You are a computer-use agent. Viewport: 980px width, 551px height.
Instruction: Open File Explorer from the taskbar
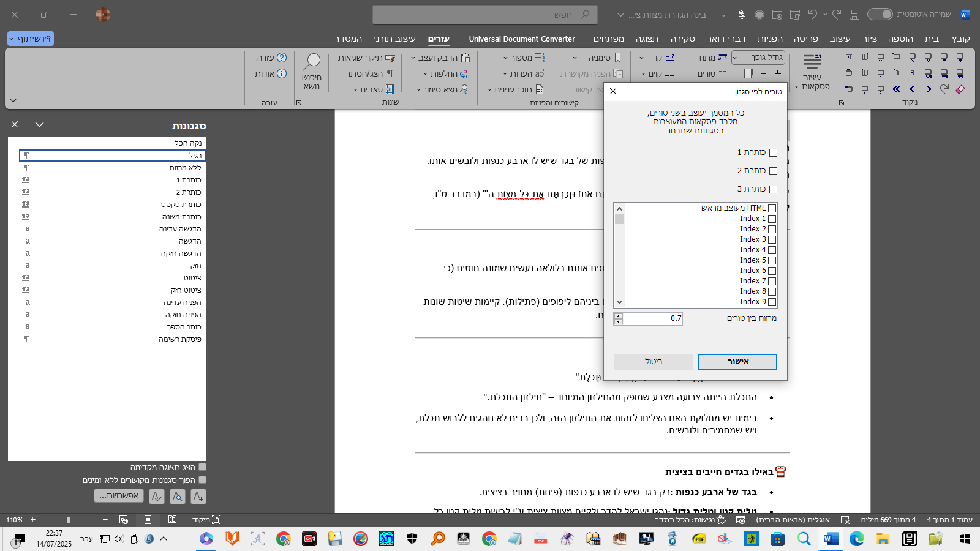883,539
